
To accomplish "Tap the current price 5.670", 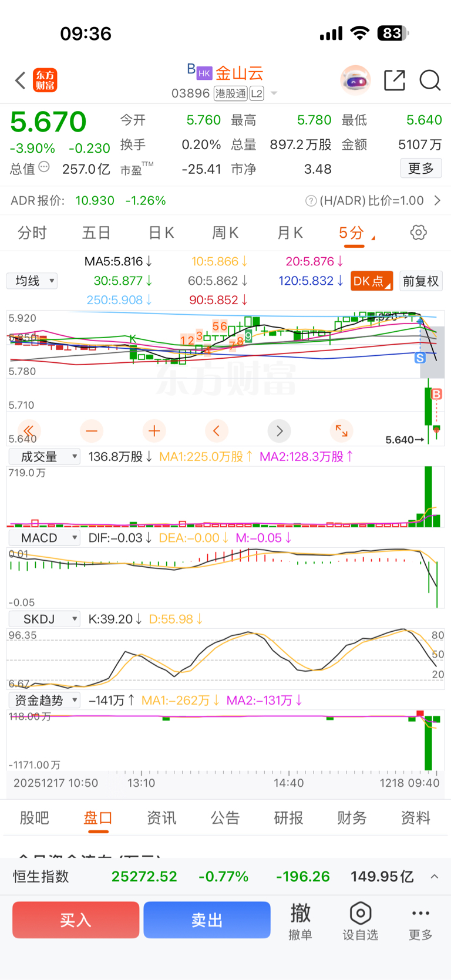I will coord(48,122).
